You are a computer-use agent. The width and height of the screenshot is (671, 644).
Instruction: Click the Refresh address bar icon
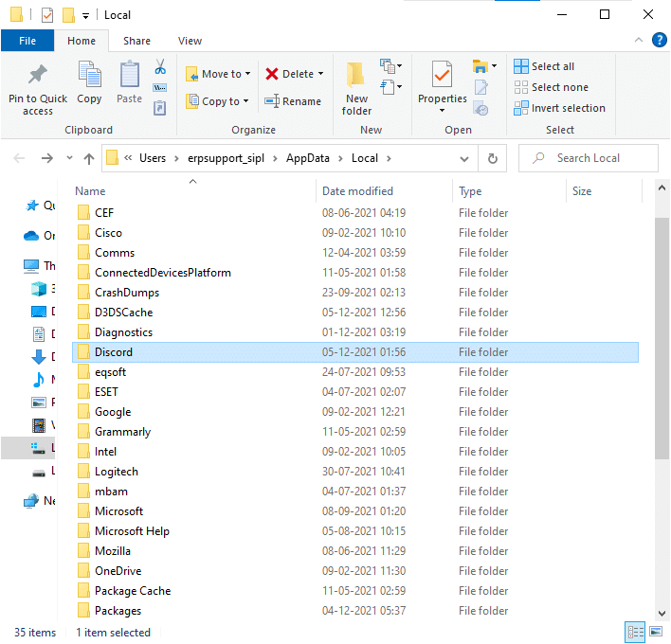[493, 159]
